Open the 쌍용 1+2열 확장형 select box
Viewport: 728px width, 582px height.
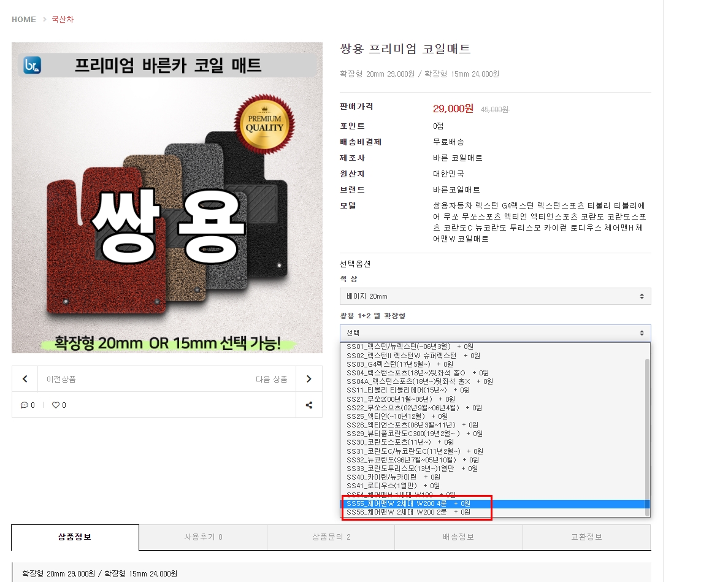[495, 333]
